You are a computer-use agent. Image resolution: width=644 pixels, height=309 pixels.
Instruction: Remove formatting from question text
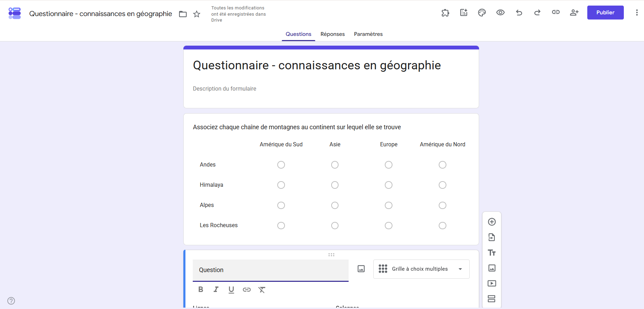click(262, 289)
